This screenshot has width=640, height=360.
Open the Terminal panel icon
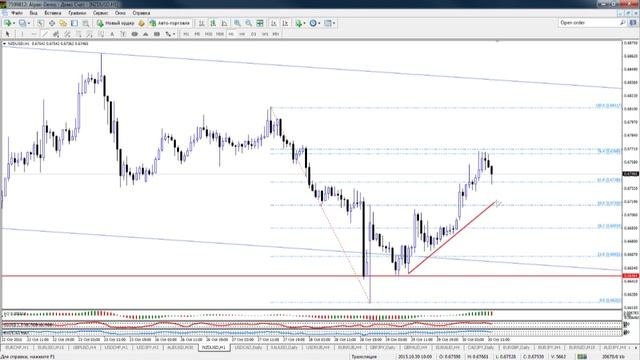74,23
